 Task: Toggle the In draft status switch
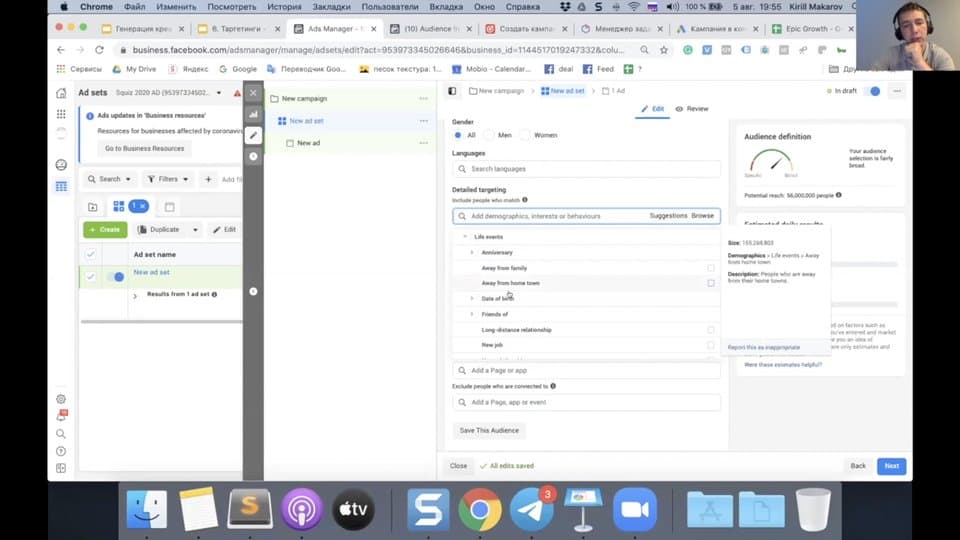(874, 91)
